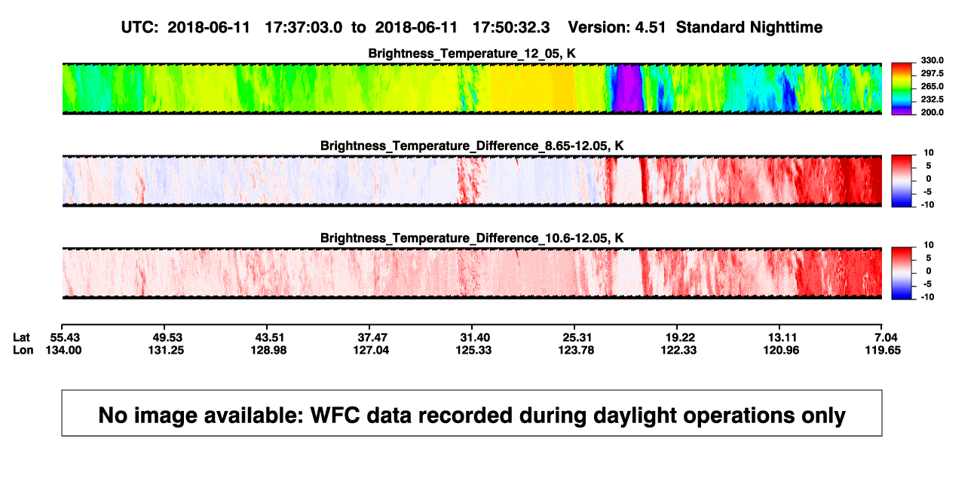Click the Version: 4.51 text
The width and height of the screenshot is (980, 503).
click(617, 27)
